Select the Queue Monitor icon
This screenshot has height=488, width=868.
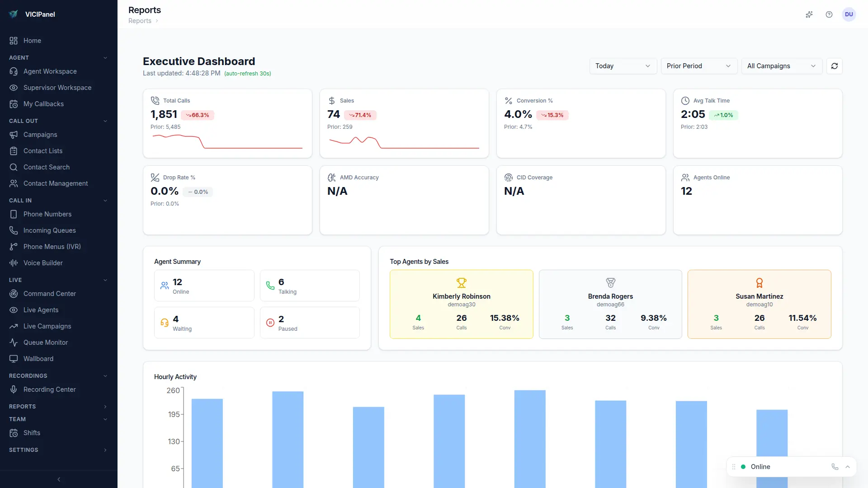14,343
